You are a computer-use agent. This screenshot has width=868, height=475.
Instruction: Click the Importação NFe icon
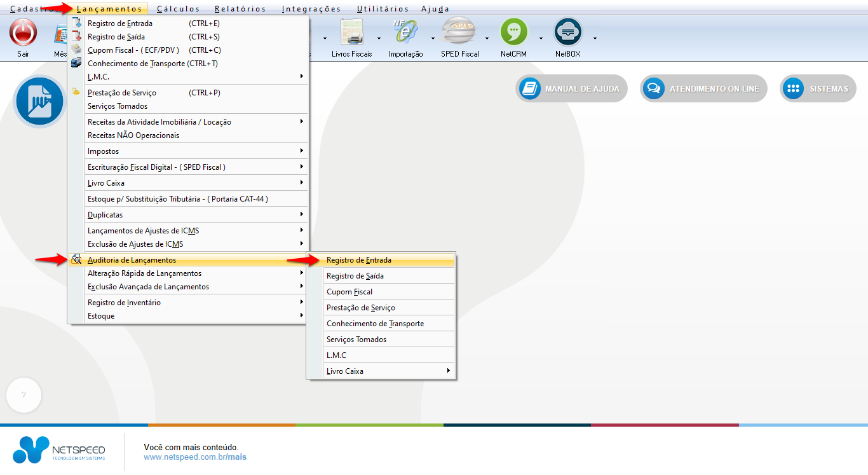click(405, 33)
